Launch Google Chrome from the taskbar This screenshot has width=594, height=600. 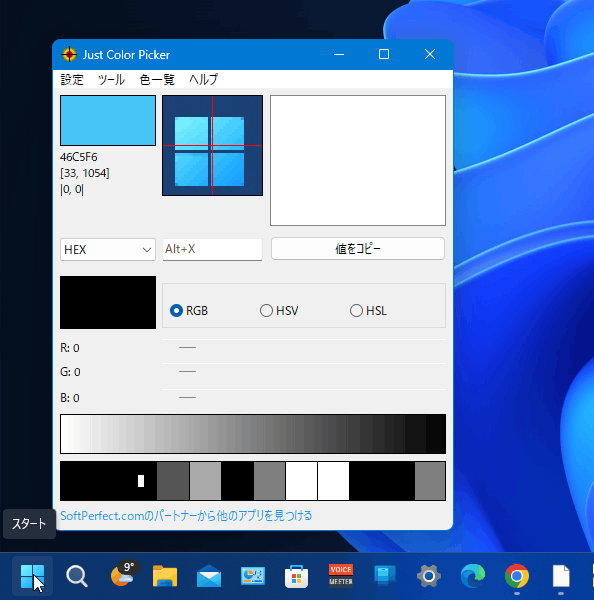point(517,576)
